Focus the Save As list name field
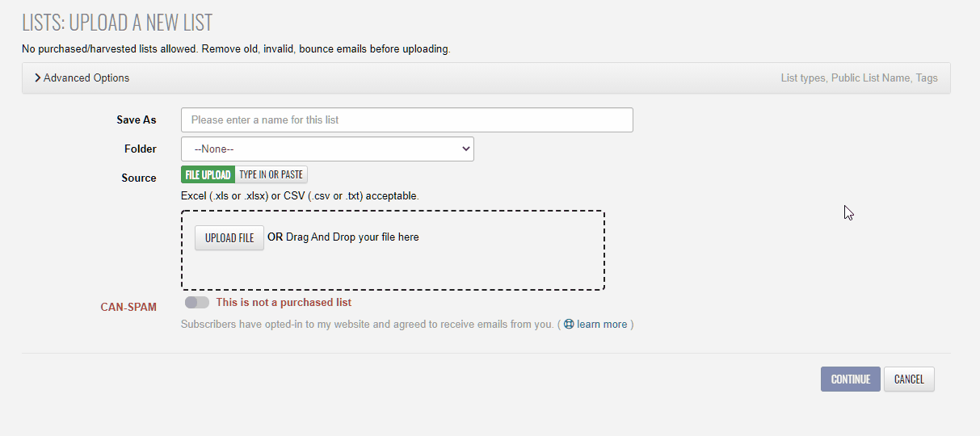Screen dimensions: 980x436 [407, 119]
